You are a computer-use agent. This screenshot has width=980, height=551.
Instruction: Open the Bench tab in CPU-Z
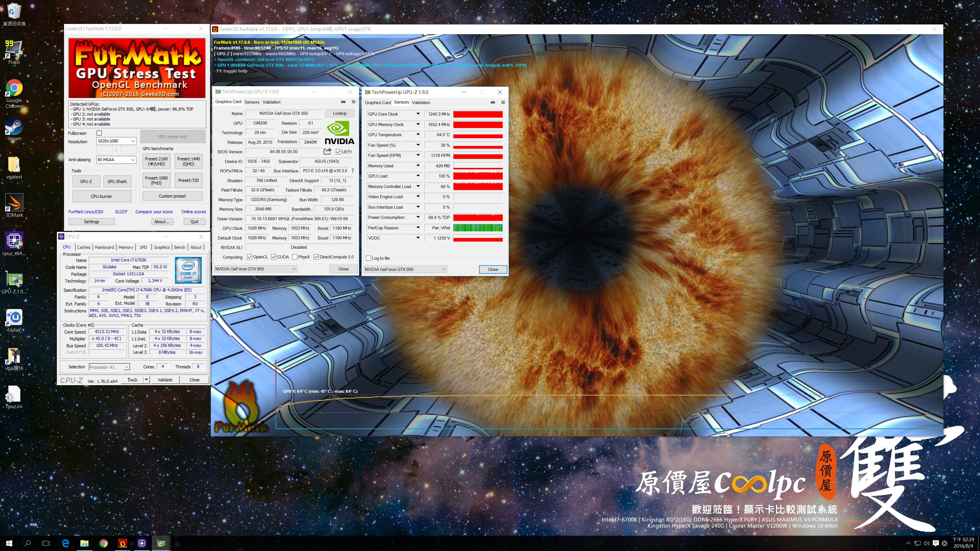[180, 247]
